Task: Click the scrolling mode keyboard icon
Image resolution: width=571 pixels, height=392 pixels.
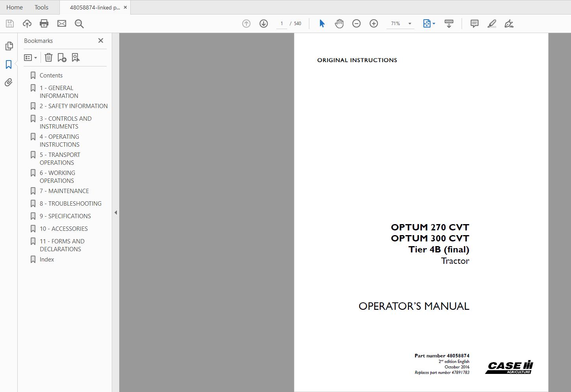Action: [449, 24]
